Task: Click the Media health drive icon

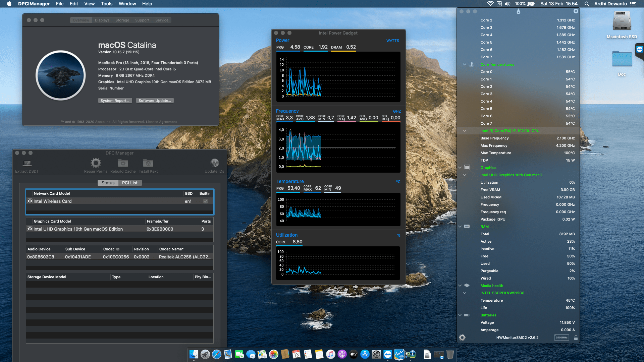Action: coord(467,286)
